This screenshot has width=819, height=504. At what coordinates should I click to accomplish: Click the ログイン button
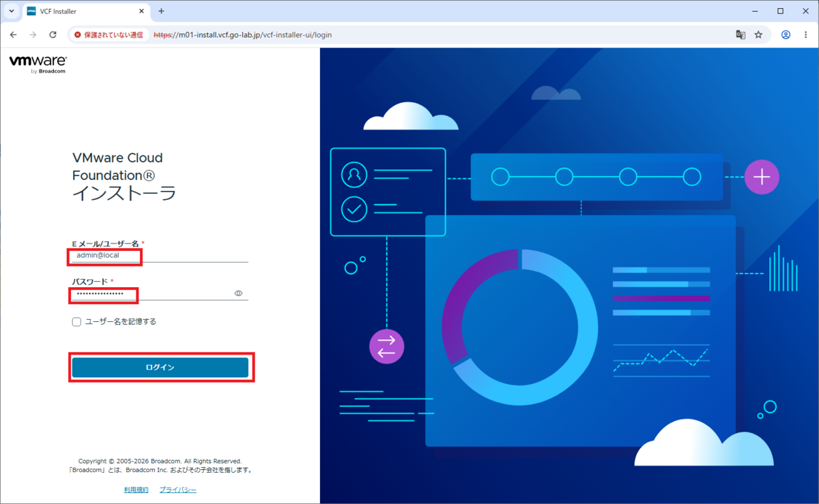coord(160,368)
